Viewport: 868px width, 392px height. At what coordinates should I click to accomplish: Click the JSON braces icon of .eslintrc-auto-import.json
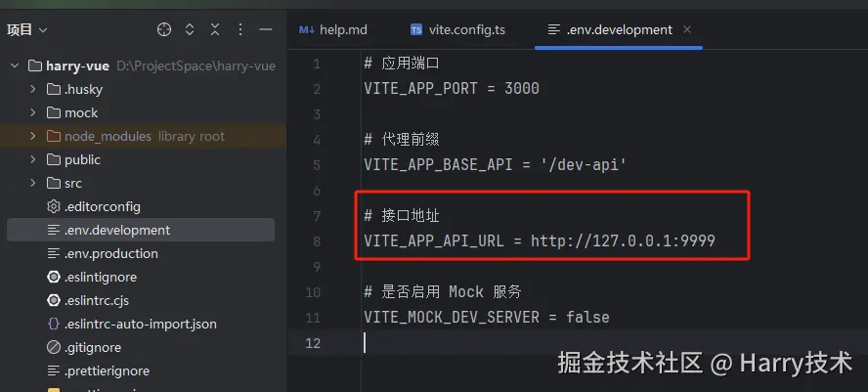click(x=53, y=324)
